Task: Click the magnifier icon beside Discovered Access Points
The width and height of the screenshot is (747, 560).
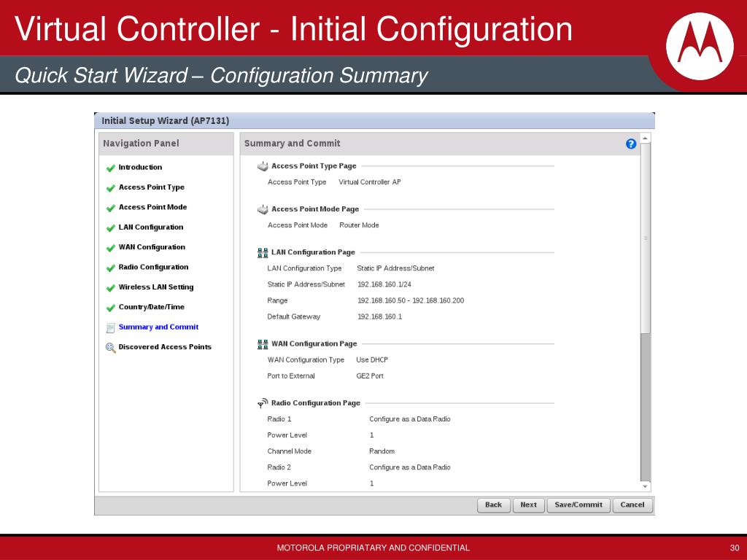Action: click(111, 348)
